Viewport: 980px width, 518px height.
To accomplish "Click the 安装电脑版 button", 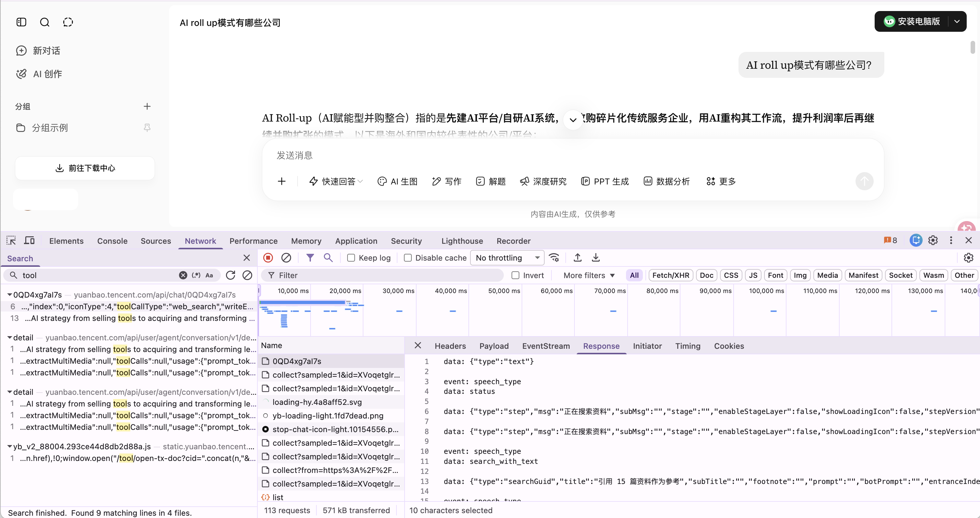I will pyautogui.click(x=912, y=22).
